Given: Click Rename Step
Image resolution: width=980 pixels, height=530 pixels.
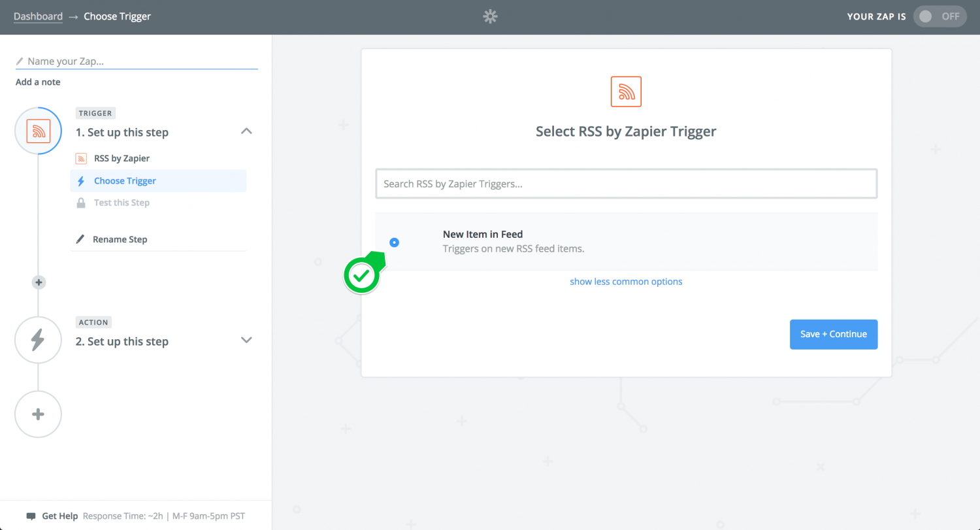Looking at the screenshot, I should (x=120, y=239).
